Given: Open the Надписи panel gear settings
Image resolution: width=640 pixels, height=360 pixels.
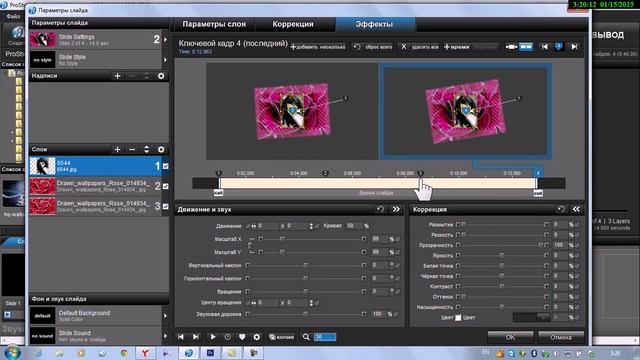Looking at the screenshot, I should pos(161,76).
